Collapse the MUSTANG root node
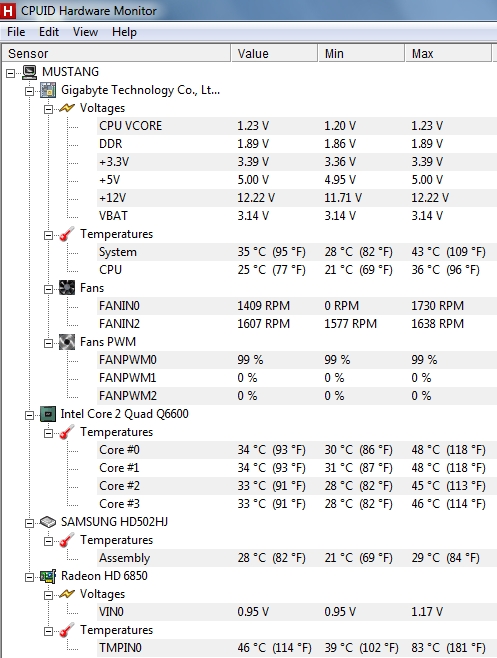 (10, 73)
